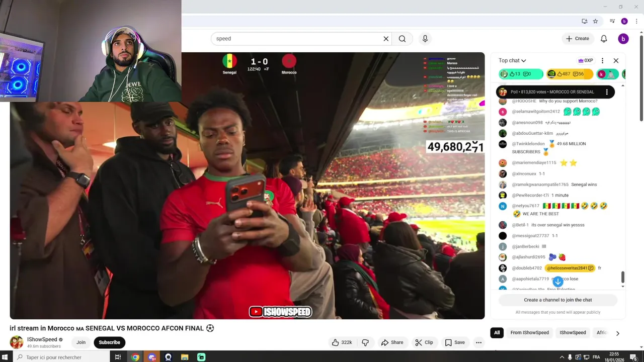Subscribe to IShowSpeed
This screenshot has height=362, width=644.
click(x=109, y=342)
